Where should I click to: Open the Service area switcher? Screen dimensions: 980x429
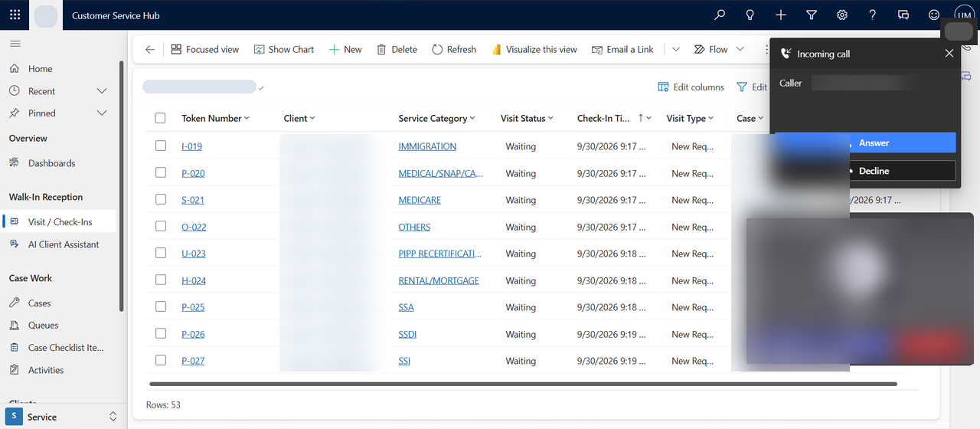(64, 417)
